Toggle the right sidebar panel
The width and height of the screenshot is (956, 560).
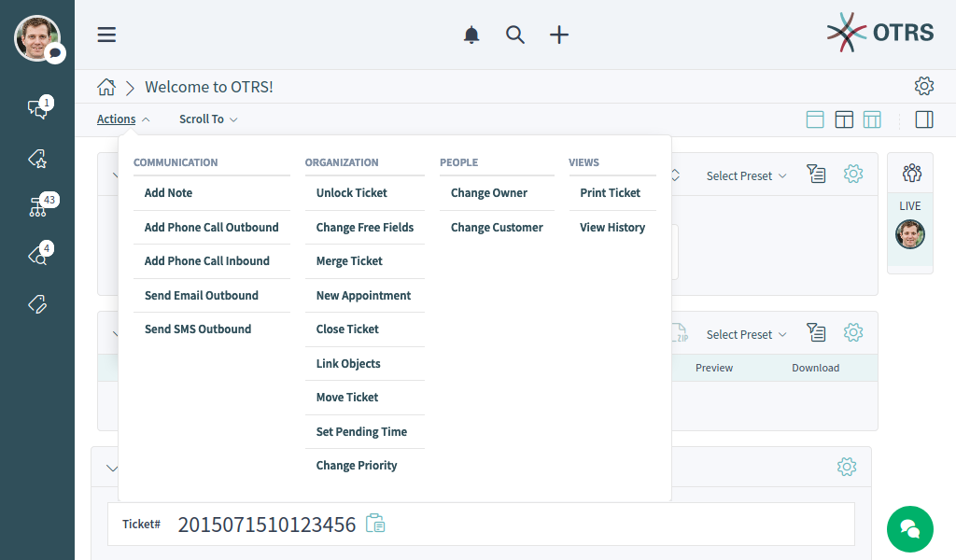(923, 119)
